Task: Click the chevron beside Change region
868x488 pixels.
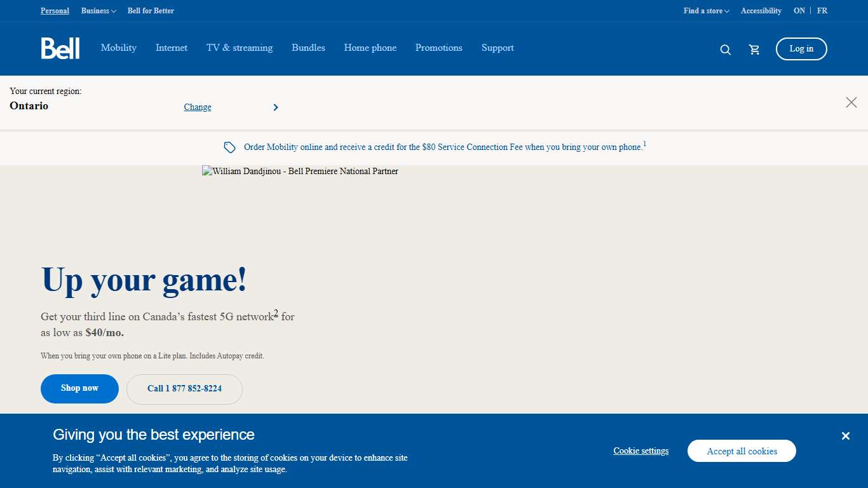Action: (x=276, y=107)
